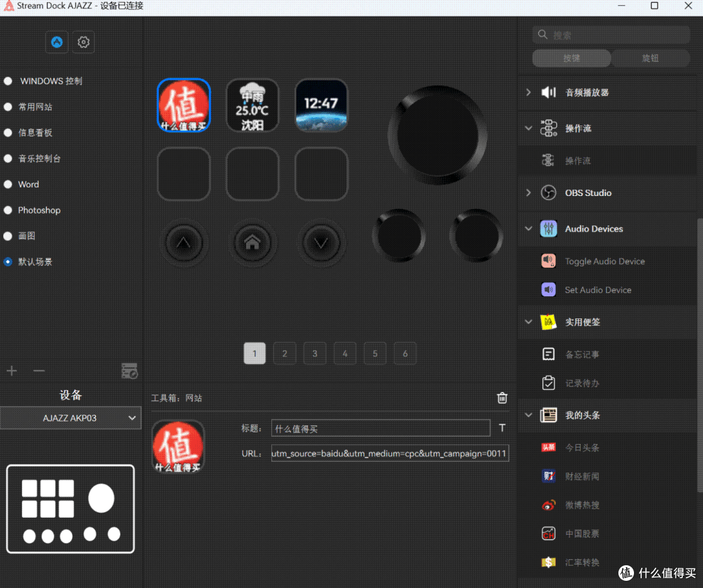Go to page 4

click(x=345, y=354)
